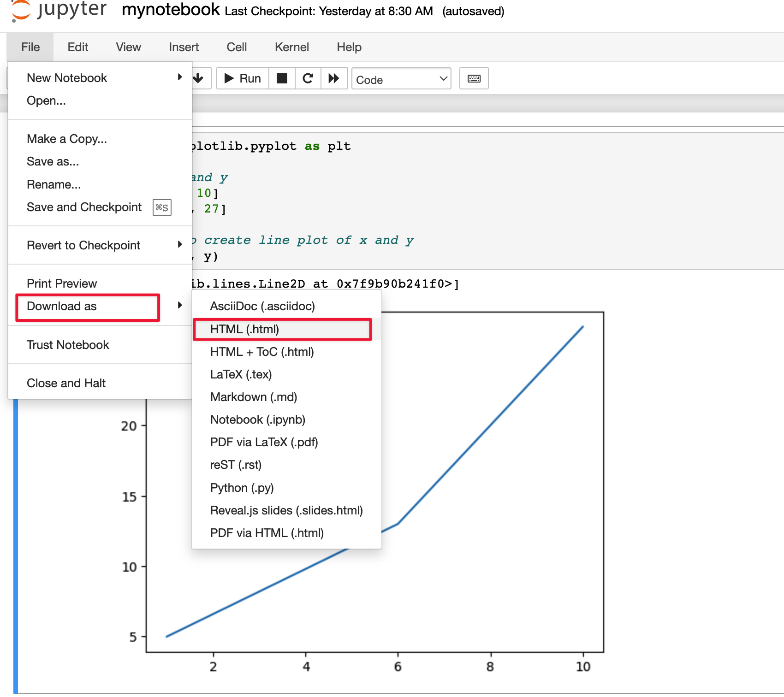
Task: Select New Notebook in File menu
Action: 100,78
